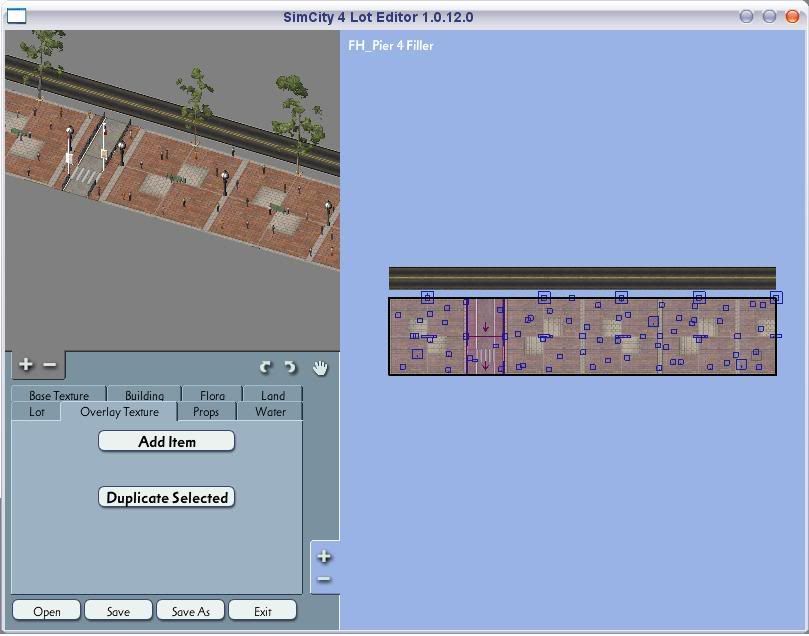Switch to the Flora tab

[x=212, y=395]
